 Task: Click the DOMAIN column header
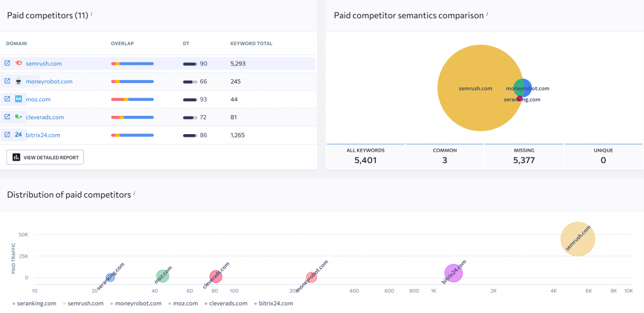[x=16, y=43]
